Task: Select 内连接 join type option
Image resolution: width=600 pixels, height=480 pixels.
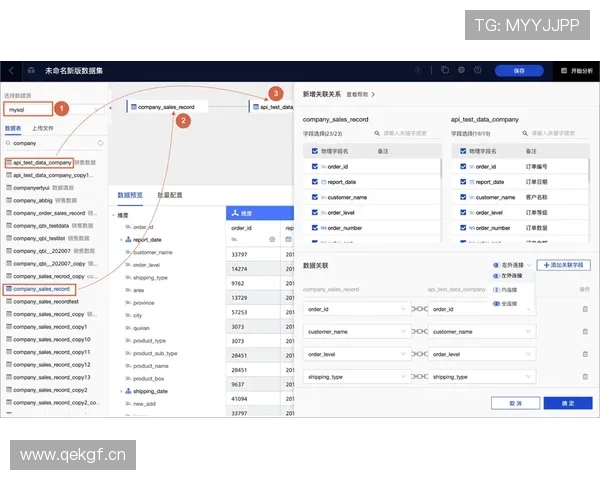Action: pyautogui.click(x=509, y=289)
